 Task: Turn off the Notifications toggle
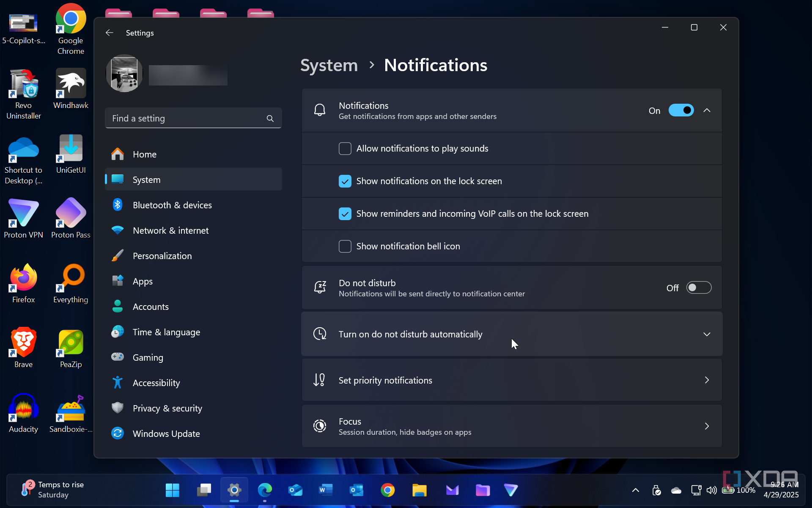(x=681, y=110)
